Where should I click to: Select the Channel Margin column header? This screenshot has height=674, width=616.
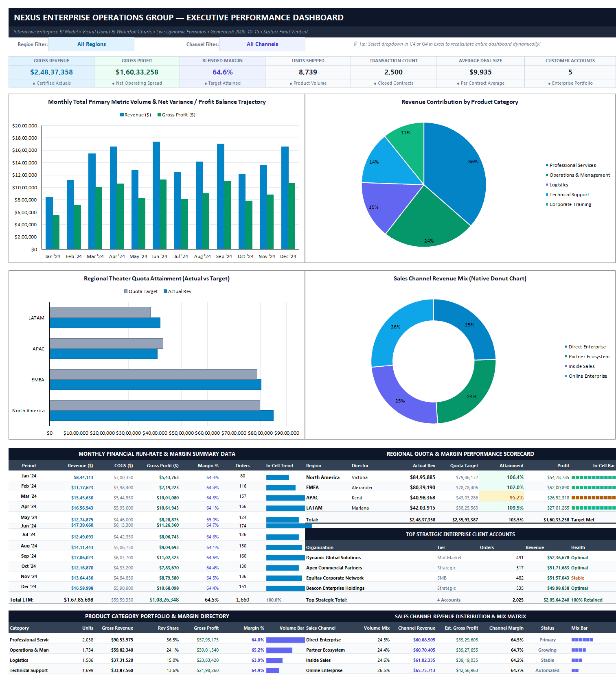click(x=506, y=628)
